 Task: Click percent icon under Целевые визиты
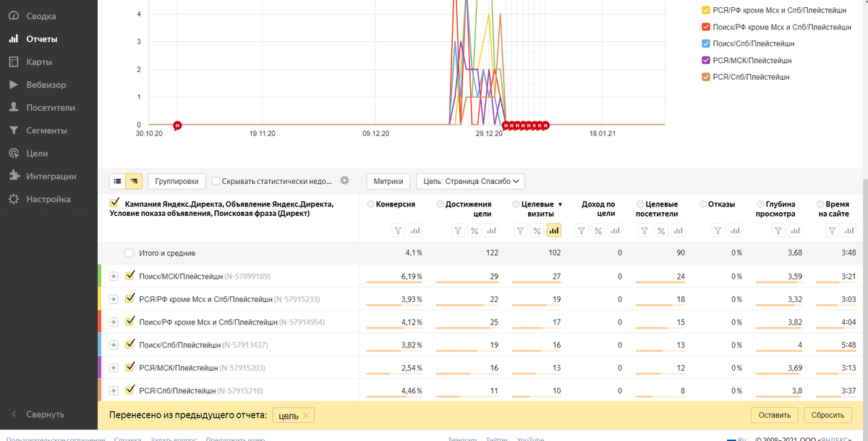(x=537, y=230)
